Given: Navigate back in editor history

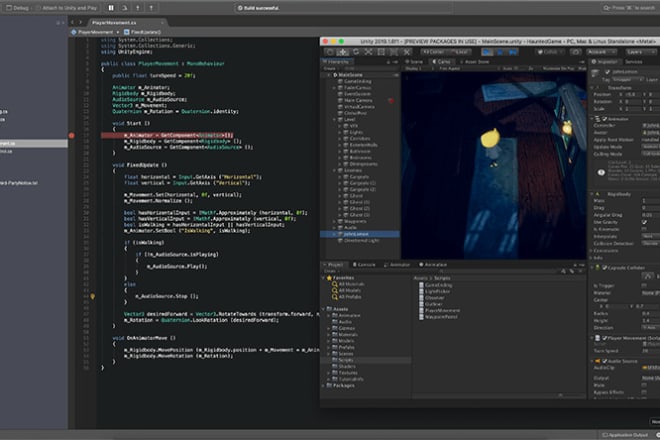Looking at the screenshot, I should click(72, 22).
